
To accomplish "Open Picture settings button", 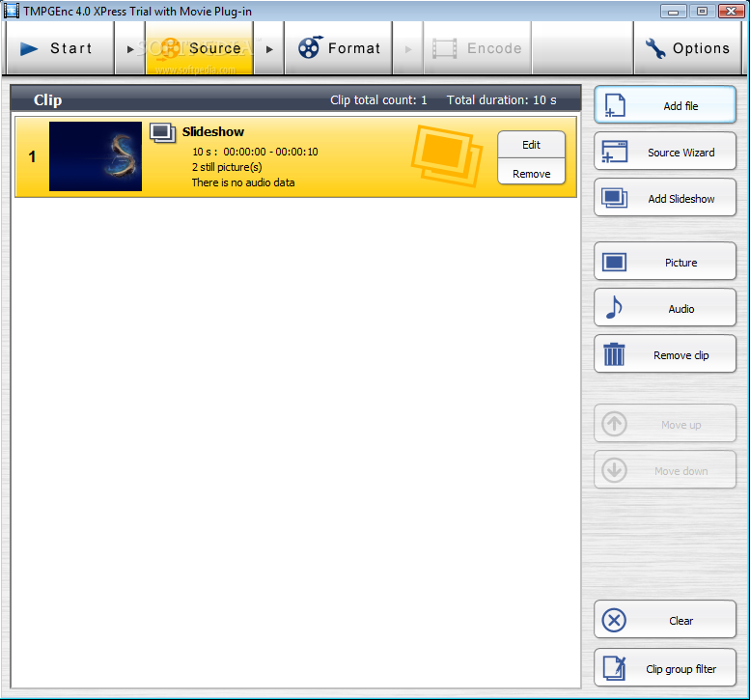I will pos(665,262).
